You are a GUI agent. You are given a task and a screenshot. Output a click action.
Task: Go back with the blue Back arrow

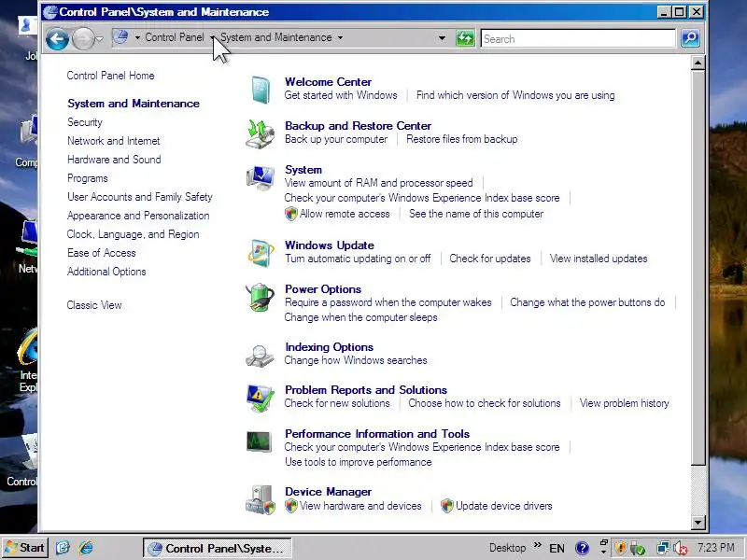[x=57, y=39]
